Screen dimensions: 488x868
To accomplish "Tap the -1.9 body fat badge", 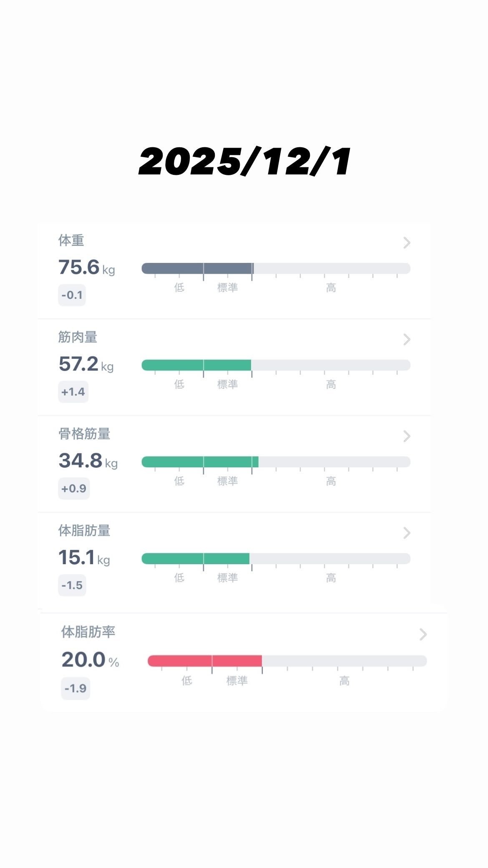I will pos(75,688).
